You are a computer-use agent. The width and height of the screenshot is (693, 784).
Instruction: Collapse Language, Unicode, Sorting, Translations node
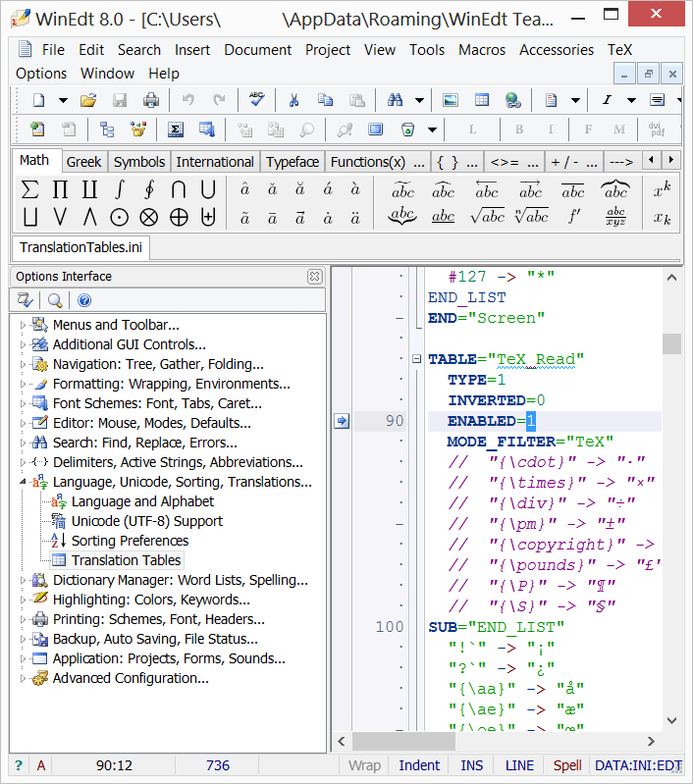click(23, 482)
